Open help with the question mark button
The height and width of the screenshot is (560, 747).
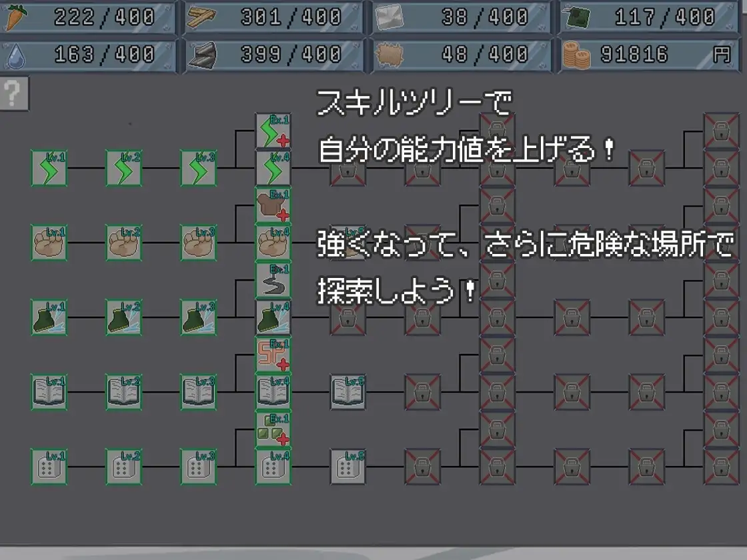(x=14, y=92)
